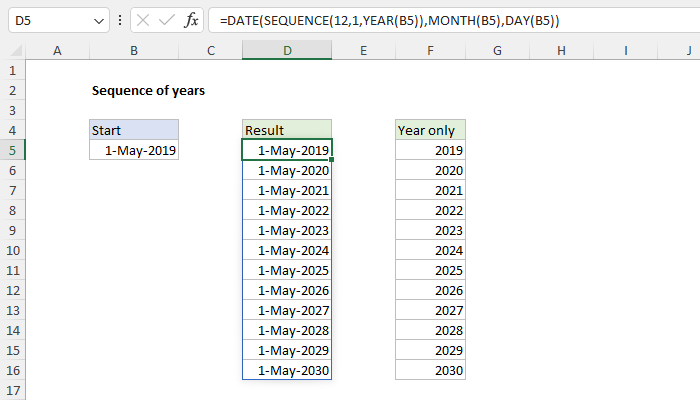Select column G header
Viewport: 700px width, 400px height.
(x=497, y=50)
